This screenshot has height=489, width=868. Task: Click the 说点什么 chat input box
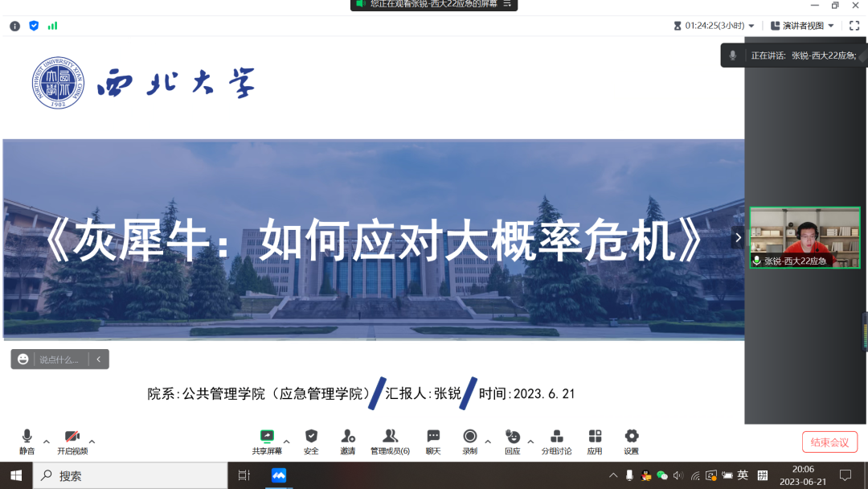(60, 360)
